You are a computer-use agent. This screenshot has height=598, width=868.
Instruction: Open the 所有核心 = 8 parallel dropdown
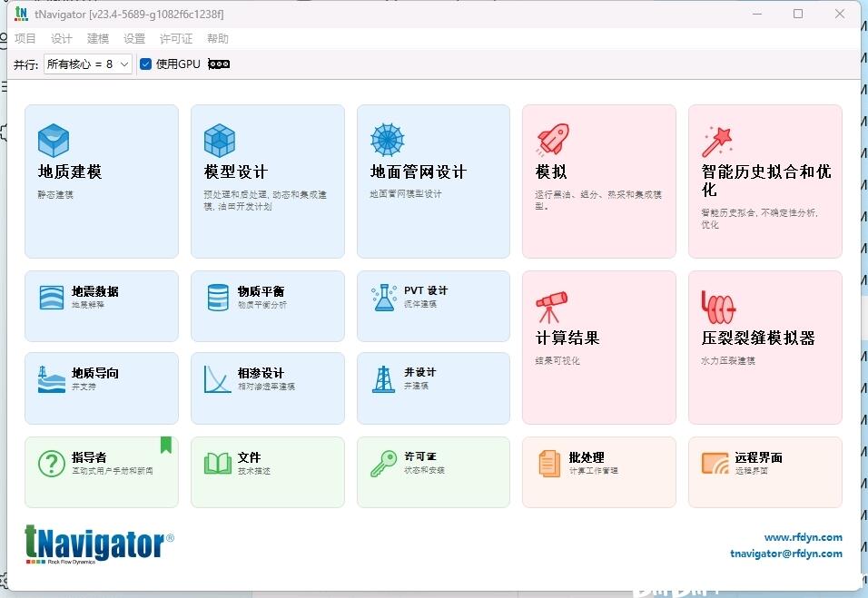[87, 64]
